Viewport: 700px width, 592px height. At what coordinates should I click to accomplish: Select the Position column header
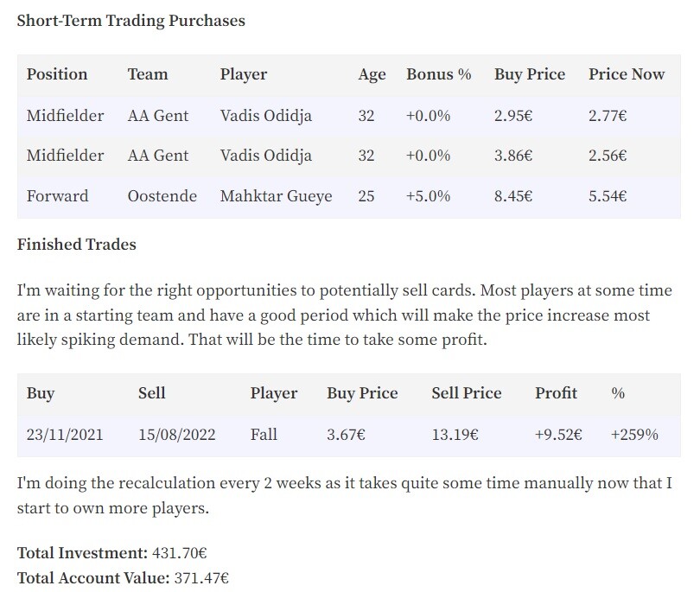57,74
